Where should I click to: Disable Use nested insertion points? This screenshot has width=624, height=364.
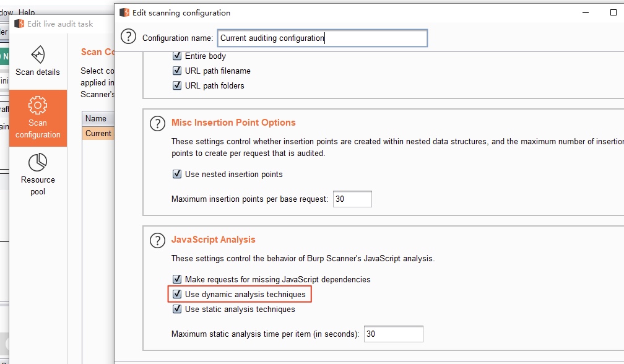point(177,174)
